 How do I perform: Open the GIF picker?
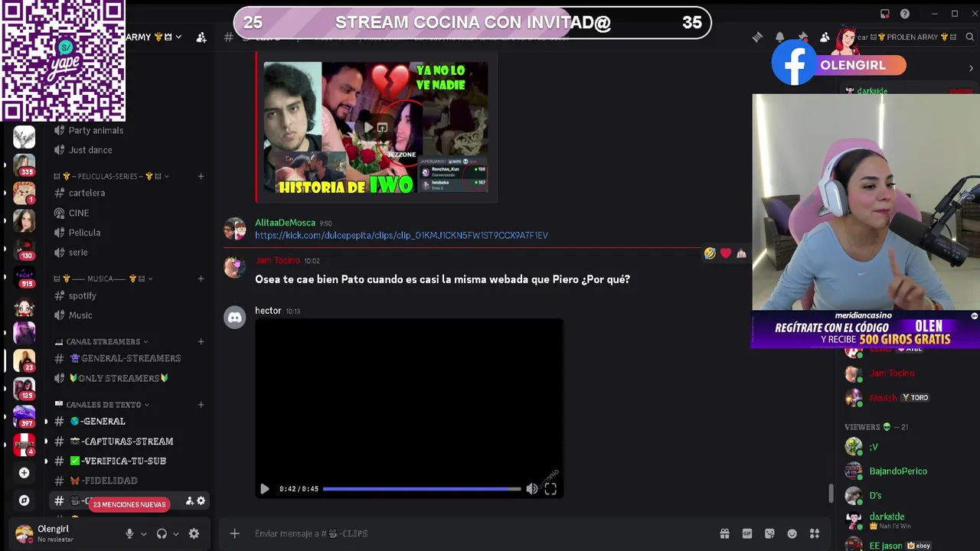[x=747, y=533]
